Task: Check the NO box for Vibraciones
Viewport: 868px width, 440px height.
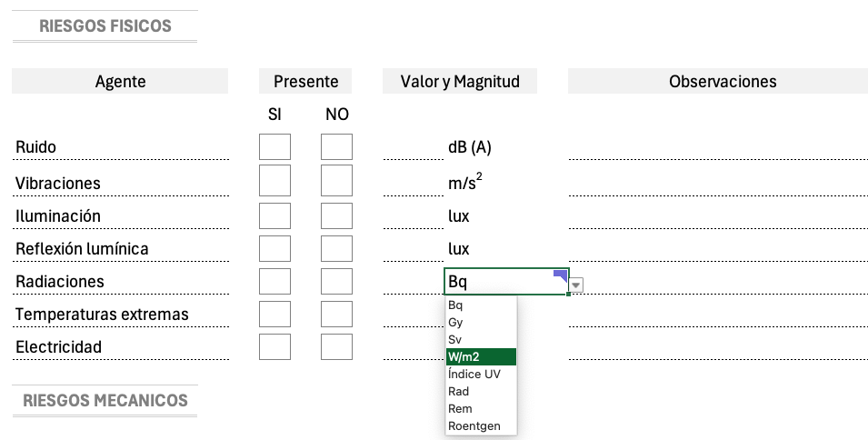Action: pyautogui.click(x=336, y=180)
